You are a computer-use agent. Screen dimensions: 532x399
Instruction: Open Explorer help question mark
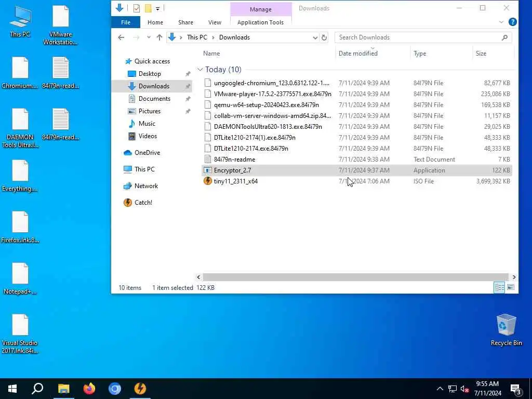click(513, 22)
